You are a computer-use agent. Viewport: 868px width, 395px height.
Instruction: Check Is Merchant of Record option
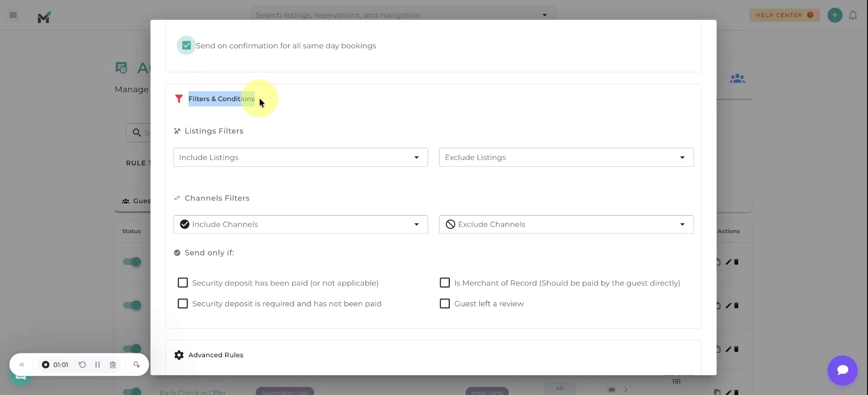click(x=445, y=282)
